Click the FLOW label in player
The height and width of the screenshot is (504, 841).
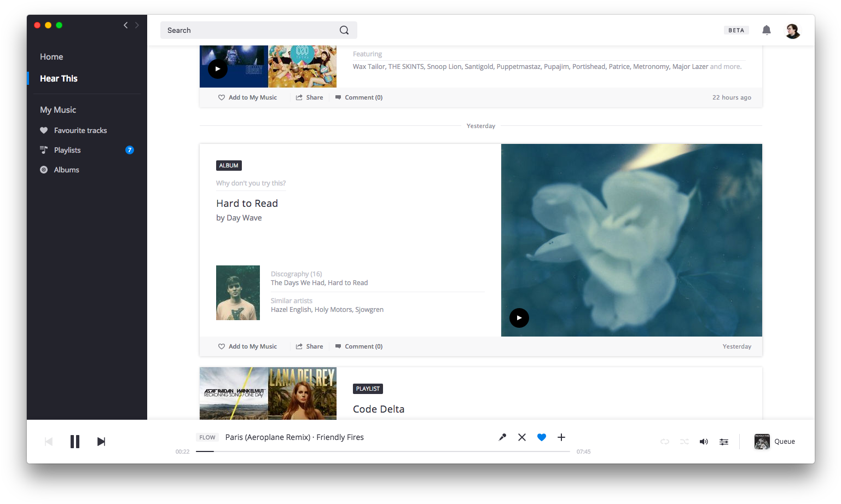point(207,437)
